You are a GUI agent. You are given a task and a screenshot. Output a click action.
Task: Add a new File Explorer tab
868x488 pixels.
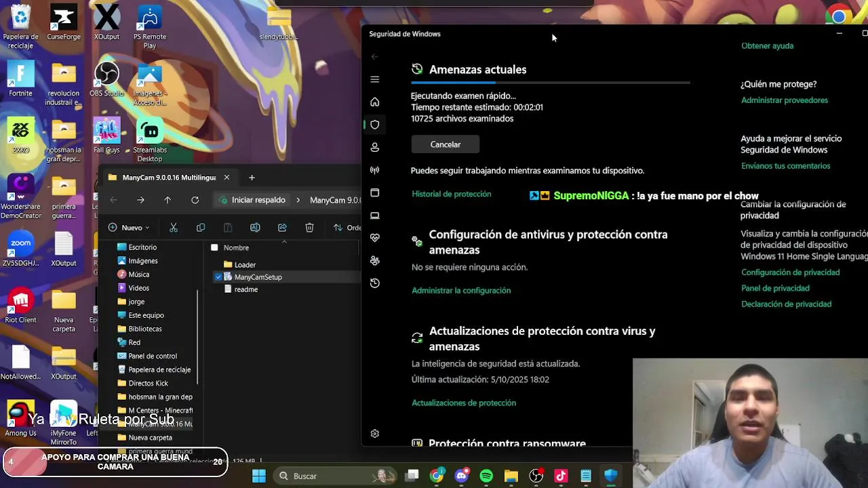252,178
